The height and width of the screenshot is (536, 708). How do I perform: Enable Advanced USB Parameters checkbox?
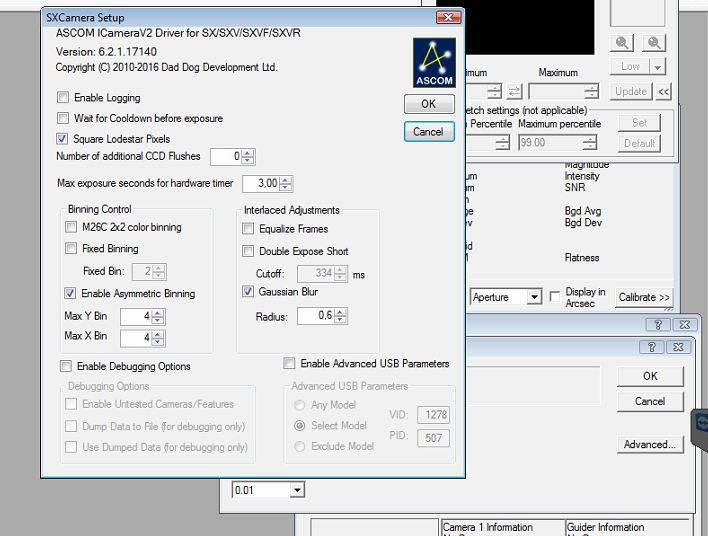[289, 363]
